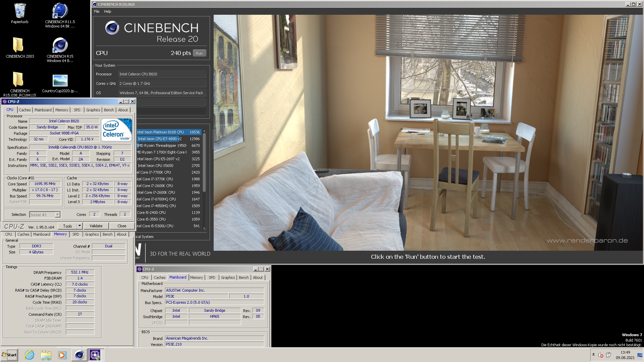Switch to Mainboard tab in top CPU-Z window

[43, 110]
